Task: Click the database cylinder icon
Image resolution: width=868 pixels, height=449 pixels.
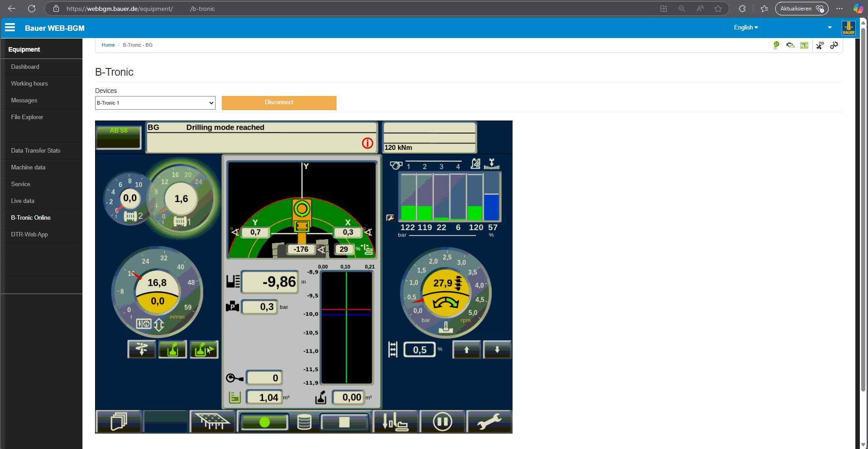Action: [304, 422]
